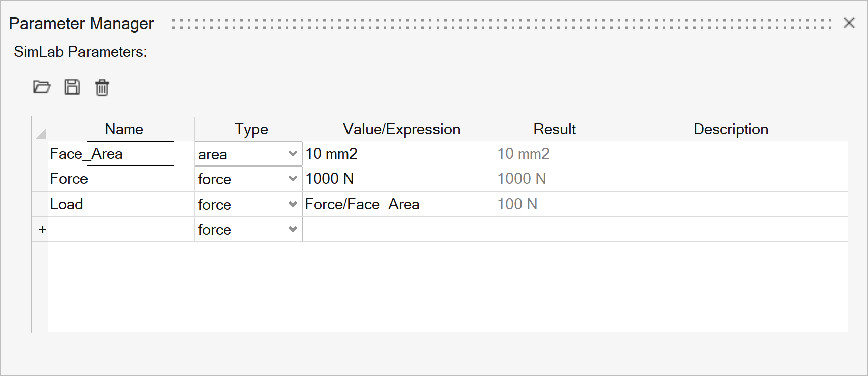Select the 1000 N value cell

[399, 179]
